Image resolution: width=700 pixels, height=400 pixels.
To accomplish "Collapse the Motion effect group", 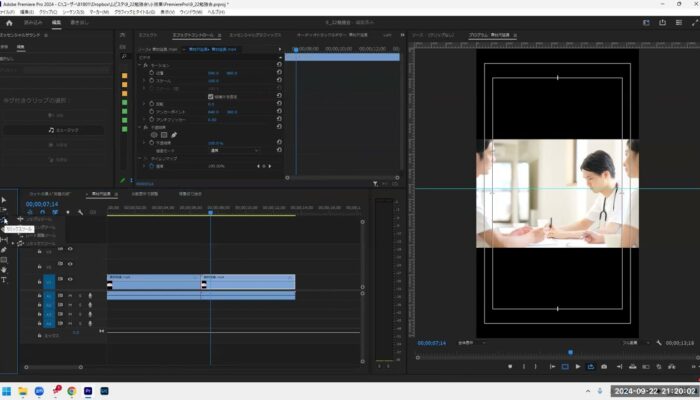I will pos(139,65).
